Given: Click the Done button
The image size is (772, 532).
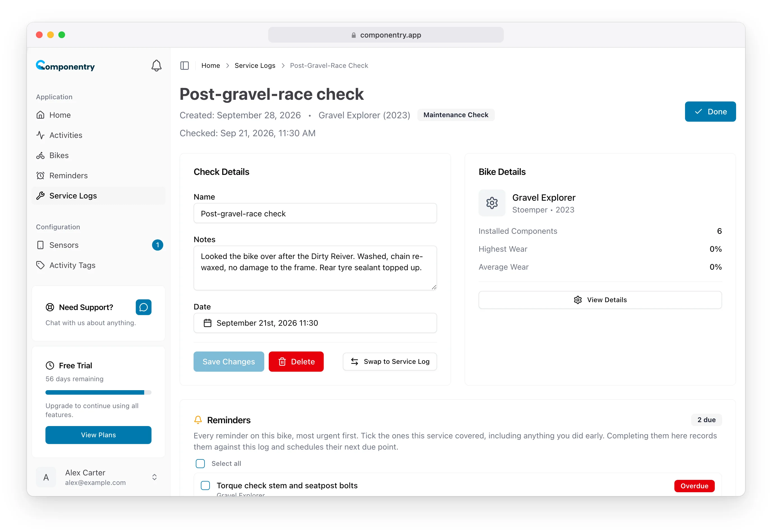Looking at the screenshot, I should pyautogui.click(x=710, y=112).
